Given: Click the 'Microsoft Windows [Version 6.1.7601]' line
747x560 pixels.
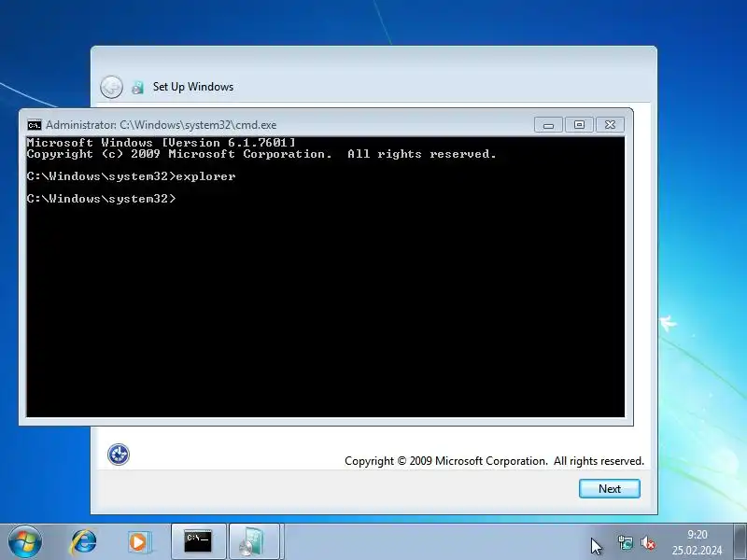Looking at the screenshot, I should point(161,143).
